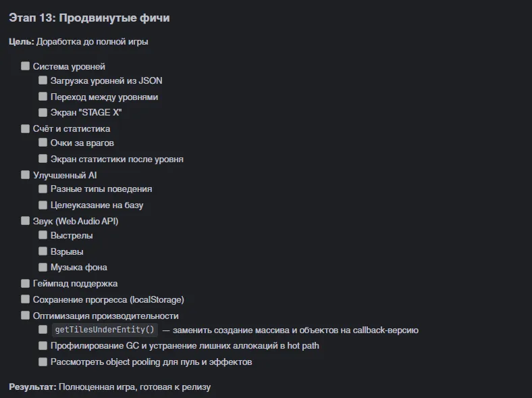
Task: Tick "Загрузка уровней из JSON" checkbox
Action: [x=43, y=80]
